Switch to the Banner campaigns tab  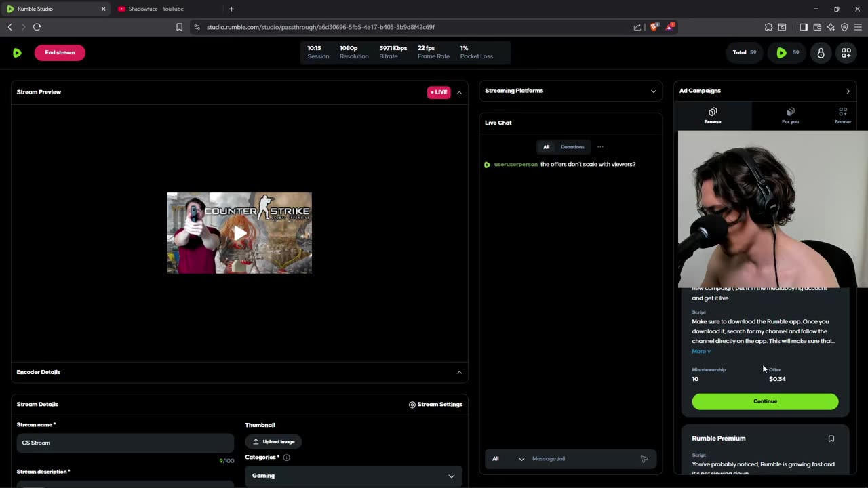point(843,115)
